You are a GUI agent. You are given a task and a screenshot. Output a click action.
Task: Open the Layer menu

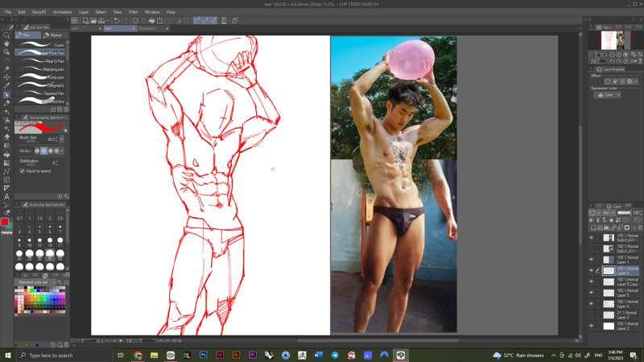click(84, 12)
